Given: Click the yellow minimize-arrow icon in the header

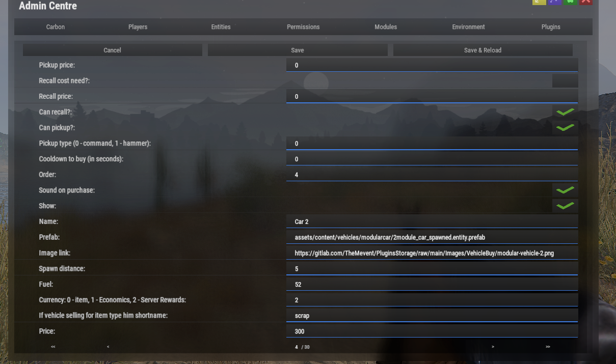Looking at the screenshot, I should point(539,2).
